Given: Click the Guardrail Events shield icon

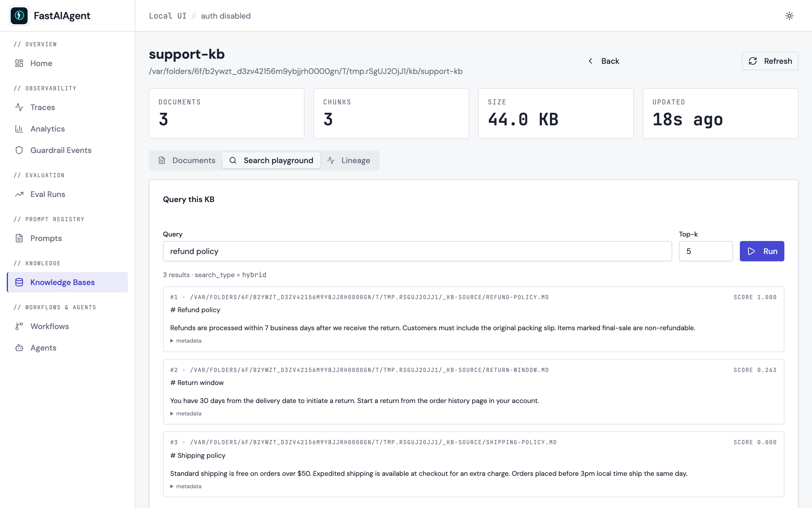Looking at the screenshot, I should click(19, 150).
